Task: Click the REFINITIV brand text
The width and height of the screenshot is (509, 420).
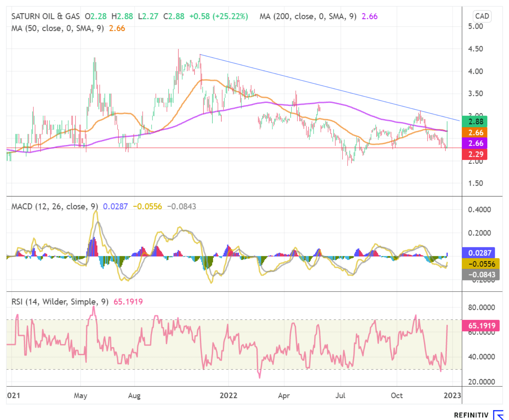Action: click(471, 415)
